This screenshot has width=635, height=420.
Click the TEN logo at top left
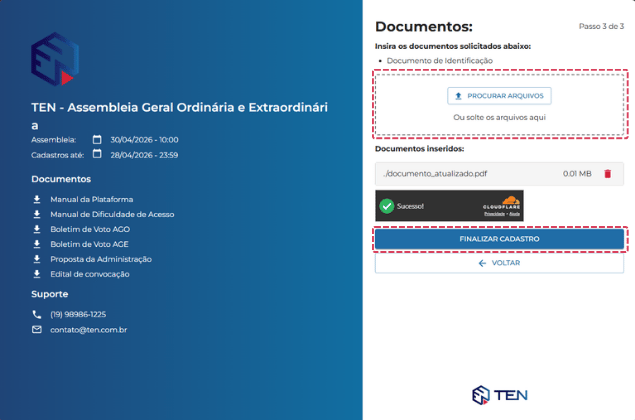[54, 59]
